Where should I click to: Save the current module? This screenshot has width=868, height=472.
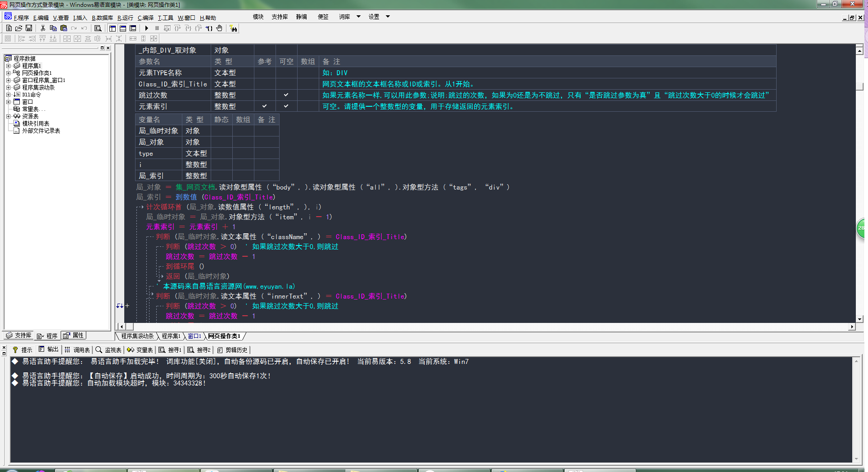[28, 28]
